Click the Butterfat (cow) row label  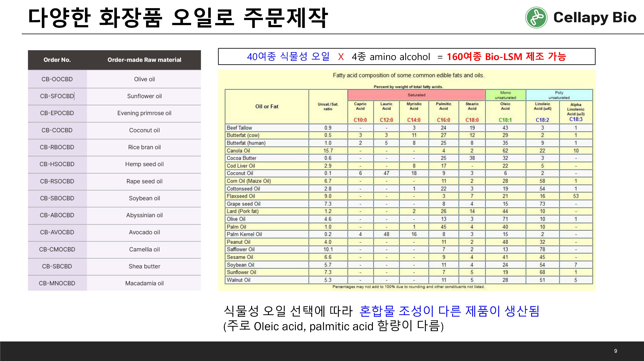(243, 135)
